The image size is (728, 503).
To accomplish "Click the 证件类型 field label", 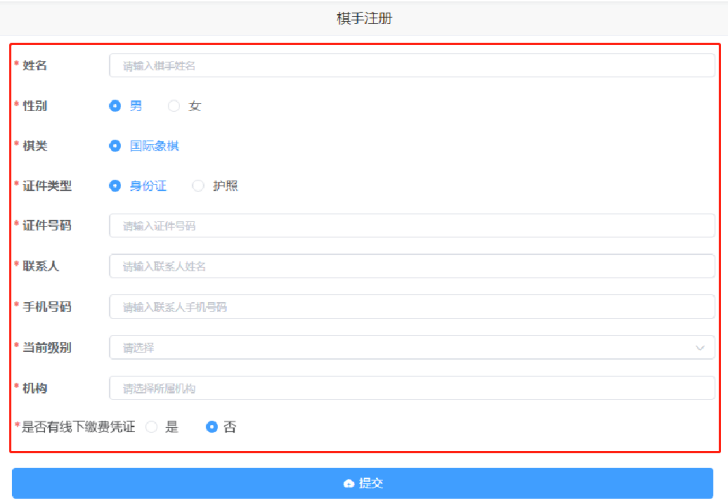I will [x=47, y=186].
